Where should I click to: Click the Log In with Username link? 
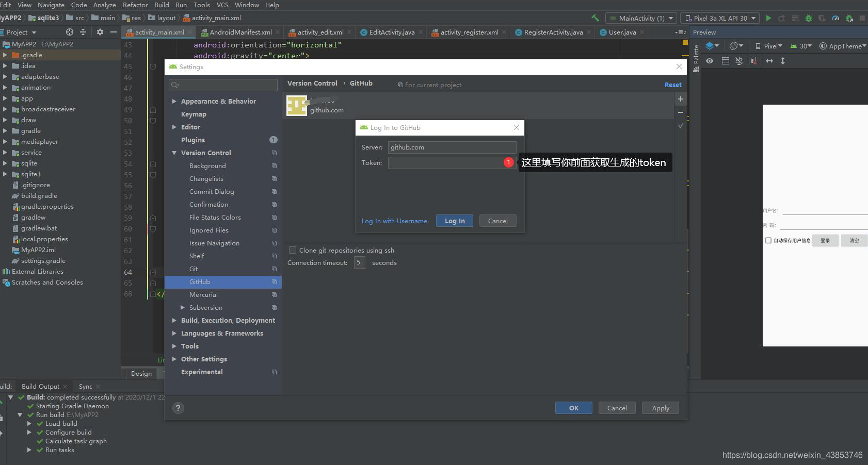point(394,221)
